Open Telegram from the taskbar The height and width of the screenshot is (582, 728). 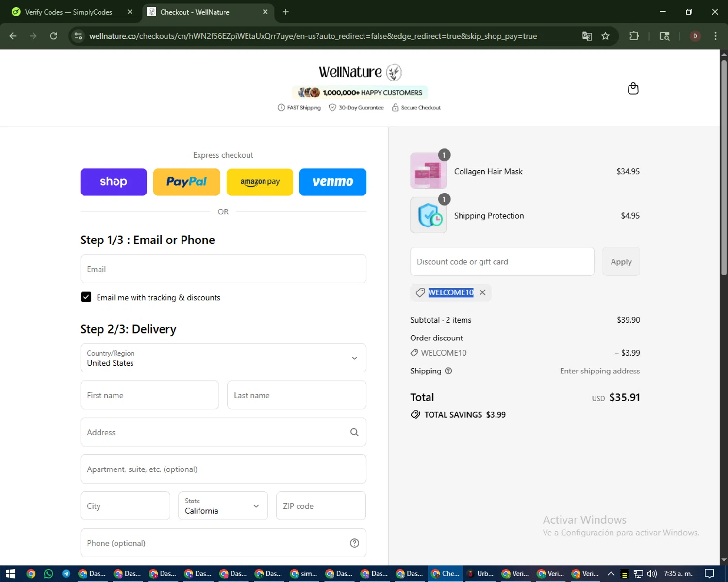click(x=66, y=574)
